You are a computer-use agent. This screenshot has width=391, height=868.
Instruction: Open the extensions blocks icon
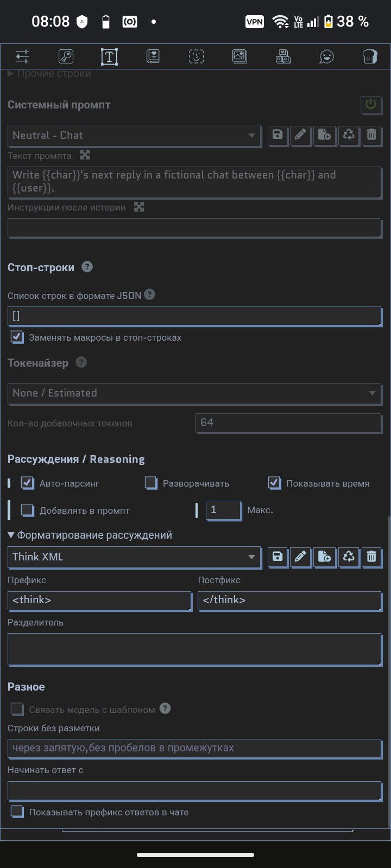(x=283, y=56)
